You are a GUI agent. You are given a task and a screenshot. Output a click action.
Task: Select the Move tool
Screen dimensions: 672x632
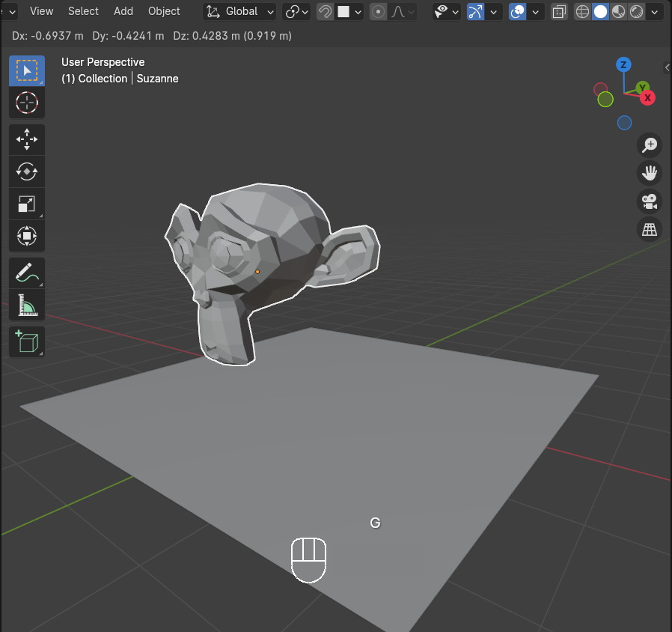tap(27, 139)
